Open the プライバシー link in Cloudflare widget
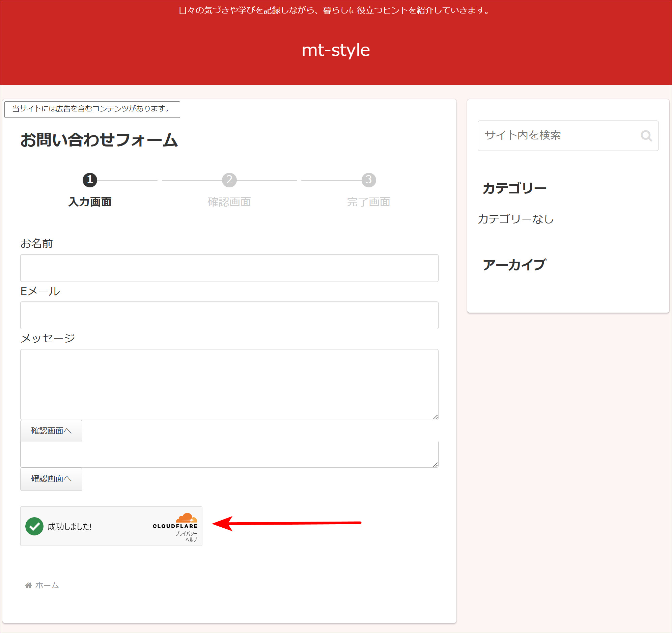This screenshot has height=633, width=672. point(186,533)
